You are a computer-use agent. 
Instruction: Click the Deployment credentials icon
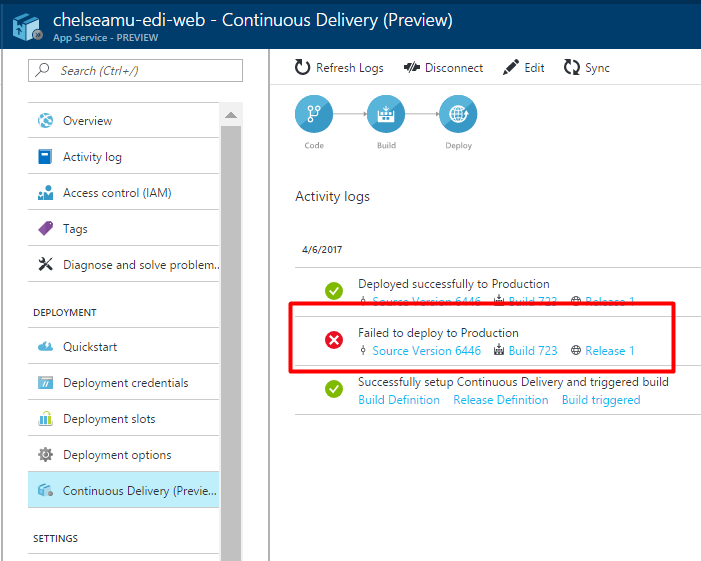(45, 383)
